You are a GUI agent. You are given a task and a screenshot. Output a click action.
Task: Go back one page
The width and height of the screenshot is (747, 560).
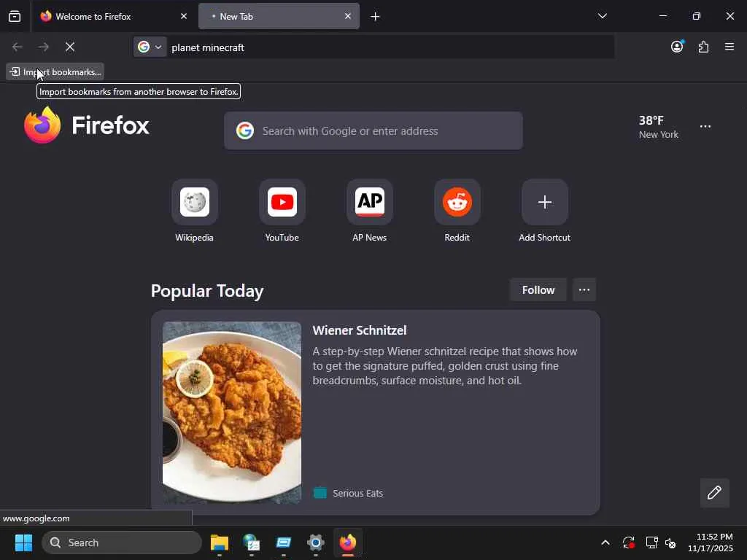[x=18, y=47]
